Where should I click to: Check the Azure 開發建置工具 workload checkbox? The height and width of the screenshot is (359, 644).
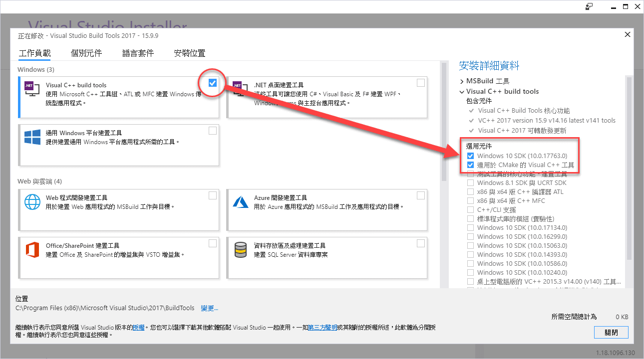tap(421, 195)
